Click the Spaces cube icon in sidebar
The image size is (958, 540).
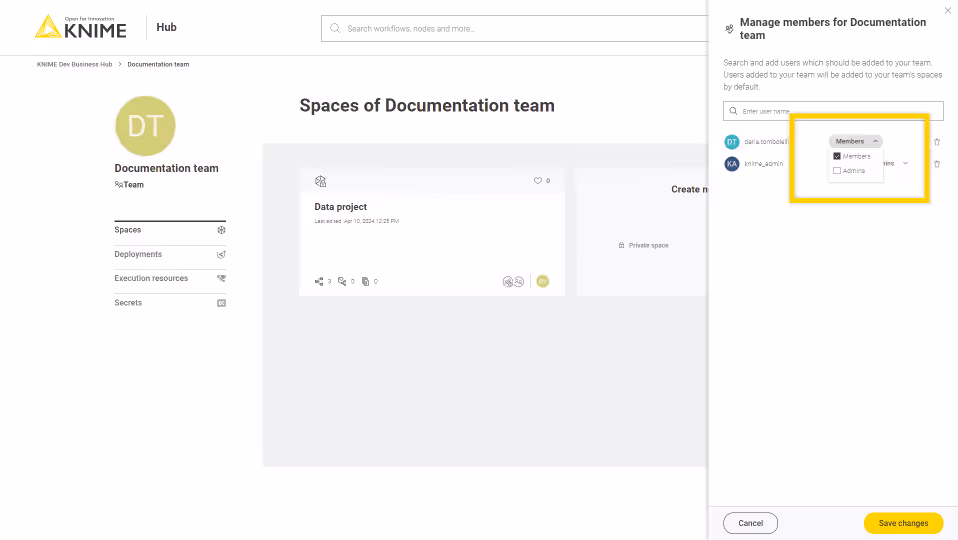[221, 230]
